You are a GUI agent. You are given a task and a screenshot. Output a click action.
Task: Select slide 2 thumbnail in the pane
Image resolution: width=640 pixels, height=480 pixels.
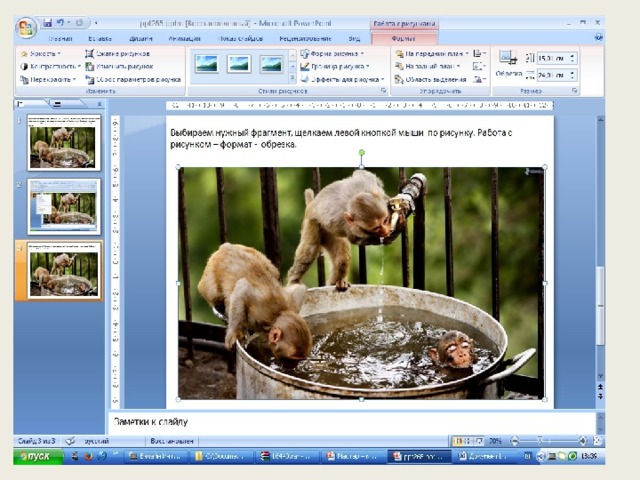click(x=64, y=207)
